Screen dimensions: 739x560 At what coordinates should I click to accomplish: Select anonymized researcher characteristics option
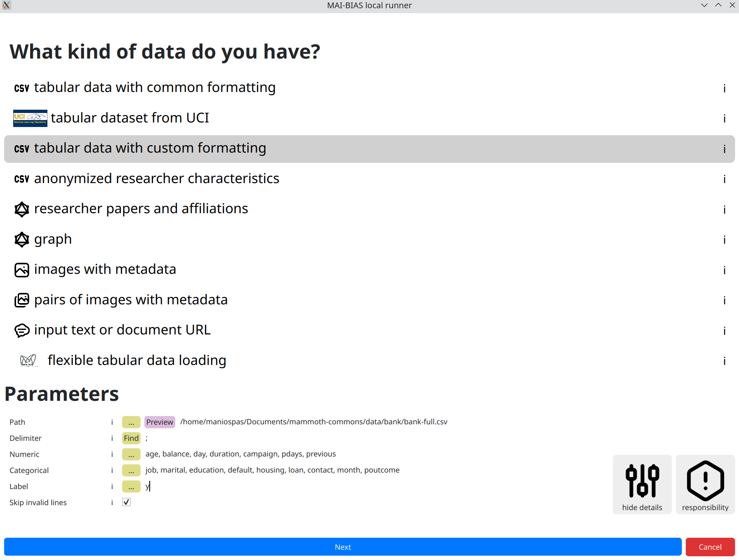[157, 179]
